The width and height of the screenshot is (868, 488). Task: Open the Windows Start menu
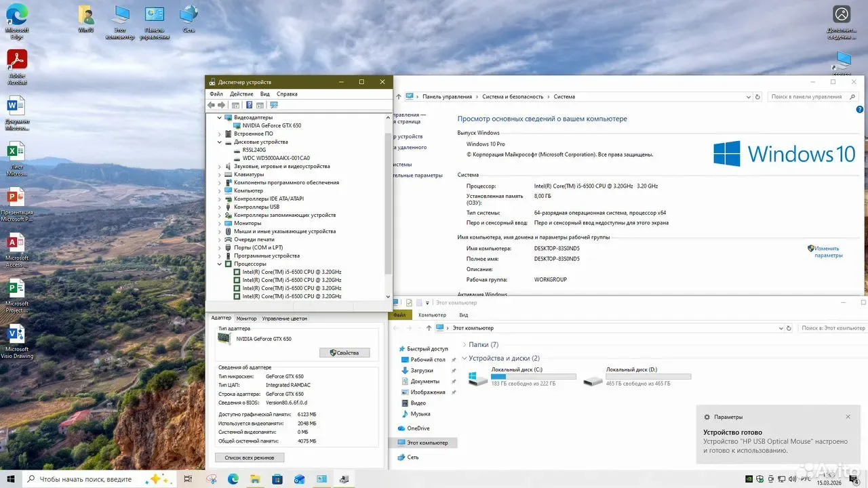(x=11, y=479)
